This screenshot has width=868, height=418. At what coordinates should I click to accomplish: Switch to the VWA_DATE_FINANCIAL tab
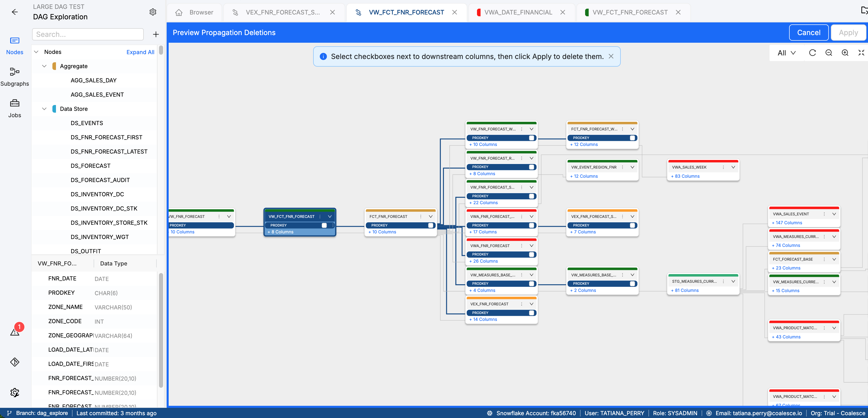518,12
